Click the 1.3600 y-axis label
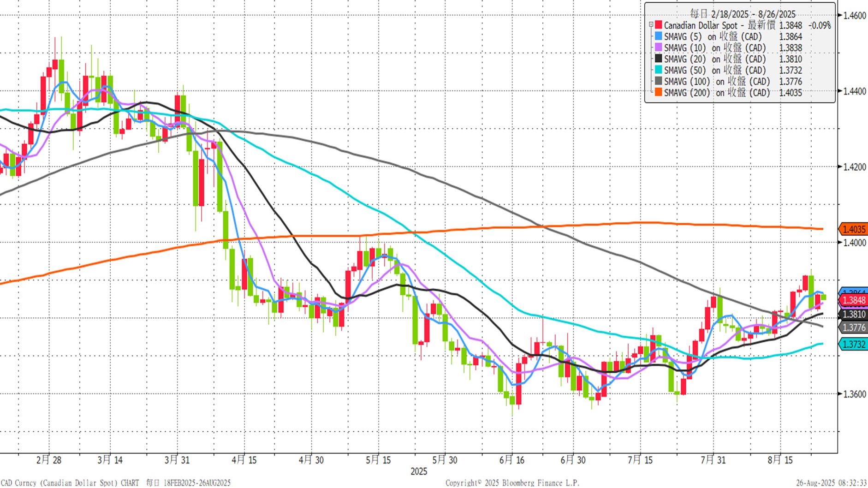 coord(855,394)
